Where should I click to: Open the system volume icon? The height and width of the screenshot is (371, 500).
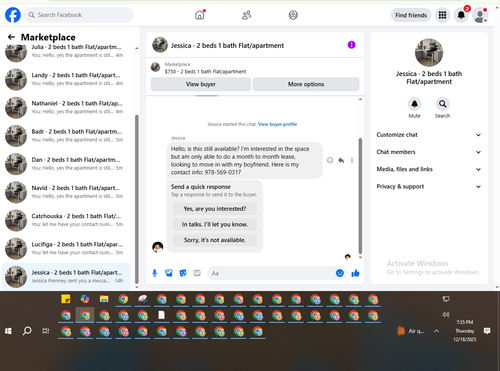coord(446,315)
